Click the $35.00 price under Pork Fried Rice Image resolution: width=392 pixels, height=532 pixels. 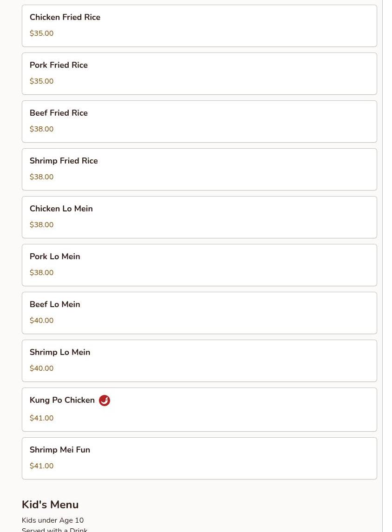[x=41, y=81]
